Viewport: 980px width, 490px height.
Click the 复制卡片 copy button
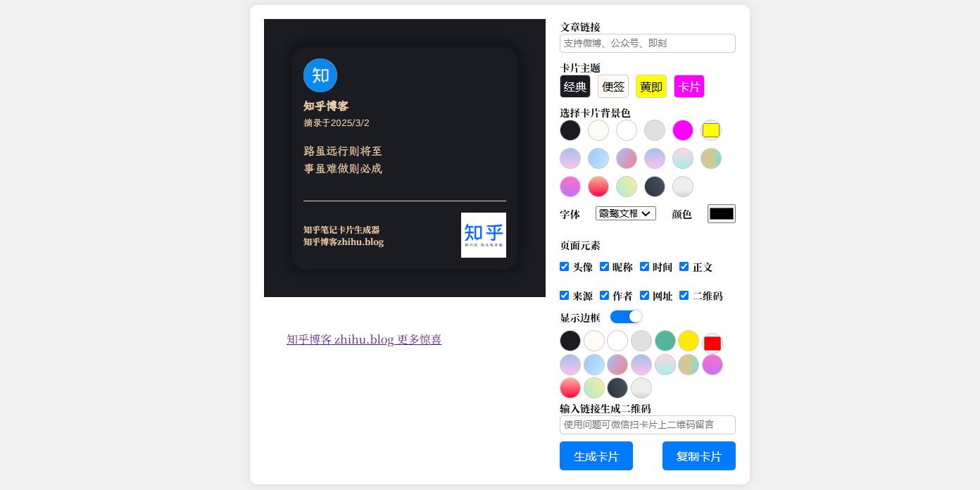click(x=698, y=456)
